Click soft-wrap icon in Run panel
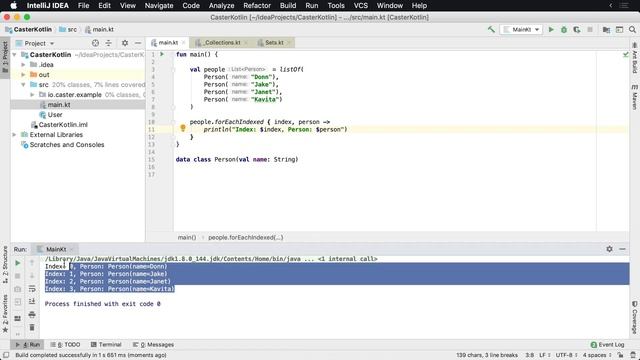The image size is (640, 360). point(32,289)
